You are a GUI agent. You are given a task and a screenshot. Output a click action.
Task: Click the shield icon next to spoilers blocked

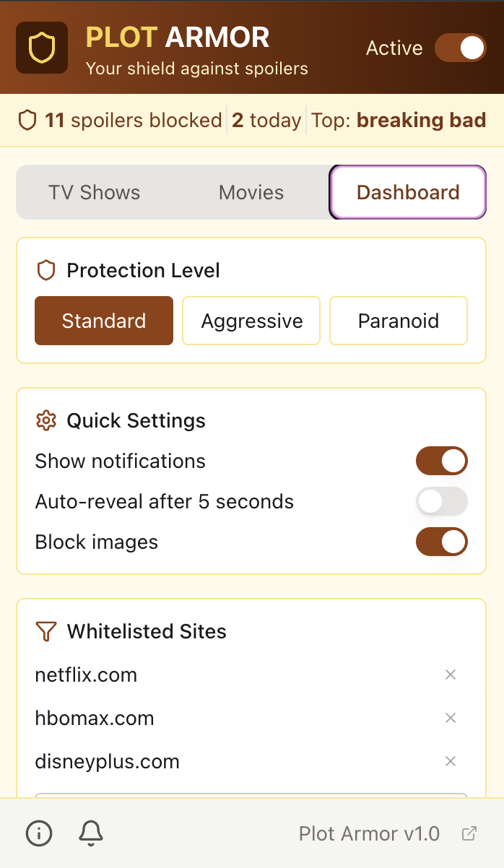(x=27, y=120)
